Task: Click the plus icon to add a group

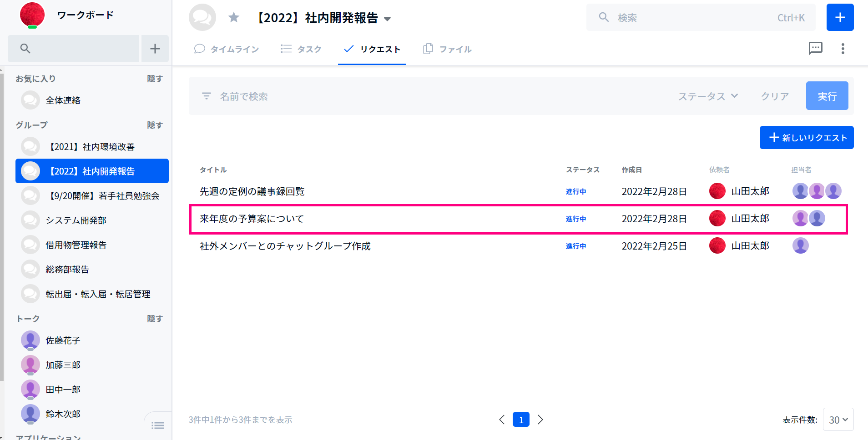Action: [155, 48]
